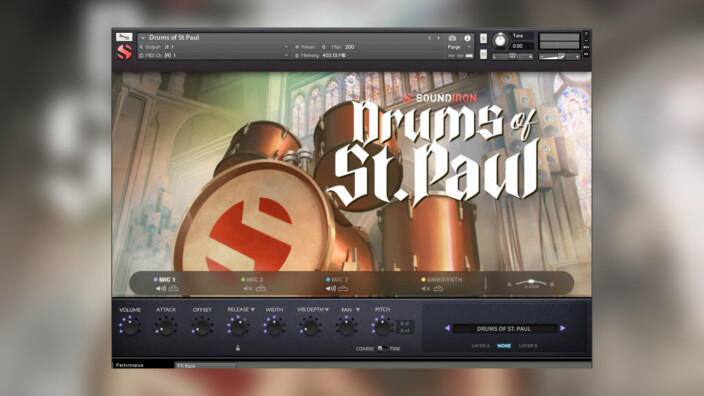Adjust the X-FADE slider between A and B
Screen dimensions: 704x396
[x=531, y=283]
